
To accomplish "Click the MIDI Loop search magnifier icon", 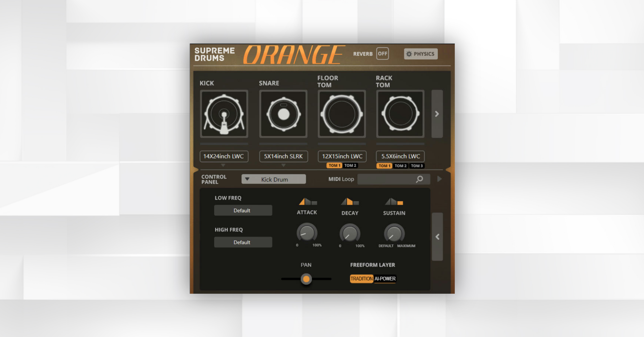I will (419, 179).
